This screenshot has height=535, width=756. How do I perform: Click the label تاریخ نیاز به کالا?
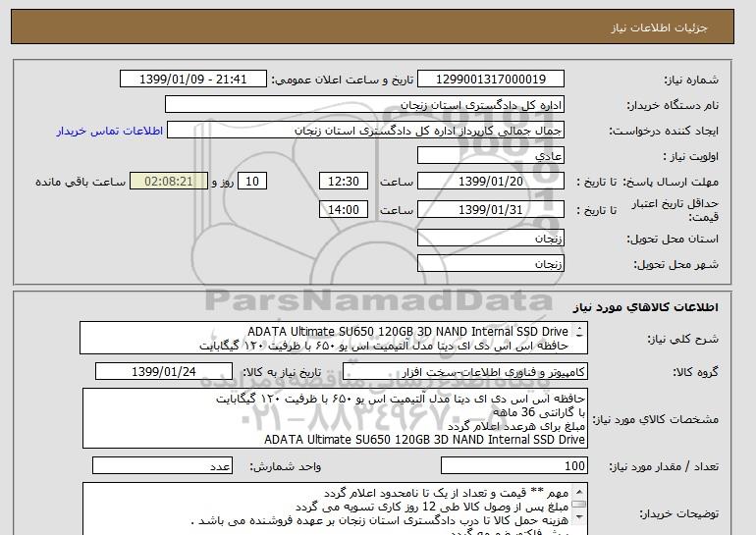(x=282, y=372)
